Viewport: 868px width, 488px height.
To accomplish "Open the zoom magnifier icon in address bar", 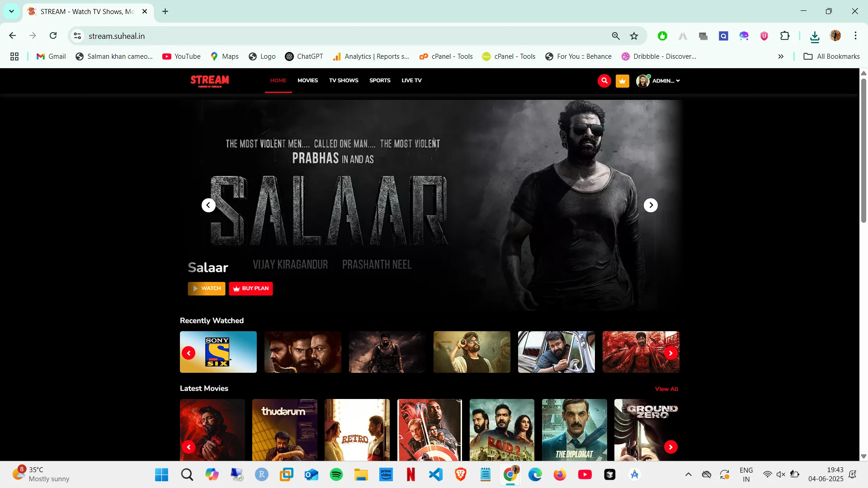I will pyautogui.click(x=616, y=36).
